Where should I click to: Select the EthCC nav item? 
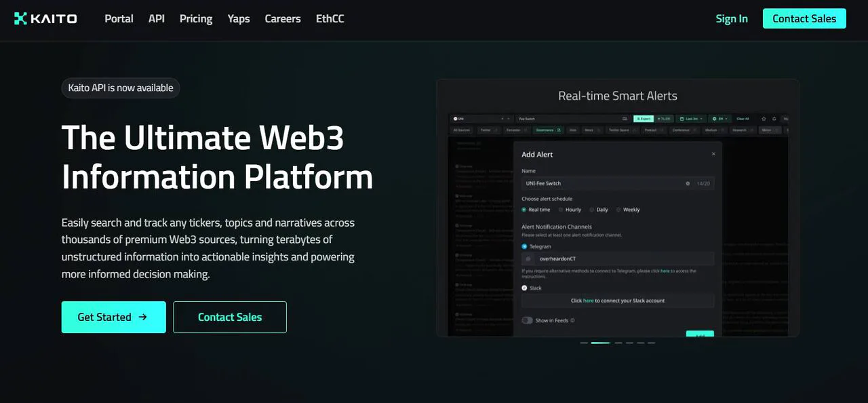pyautogui.click(x=330, y=18)
